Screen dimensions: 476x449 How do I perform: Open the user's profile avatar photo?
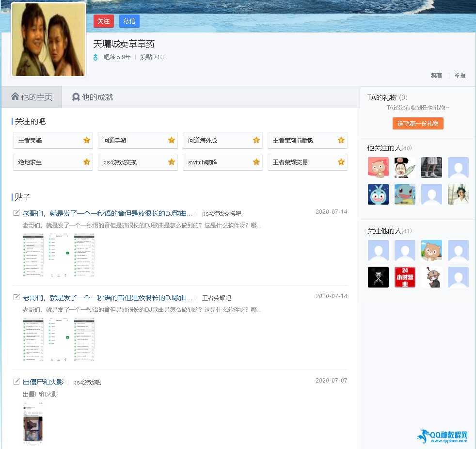pyautogui.click(x=48, y=40)
